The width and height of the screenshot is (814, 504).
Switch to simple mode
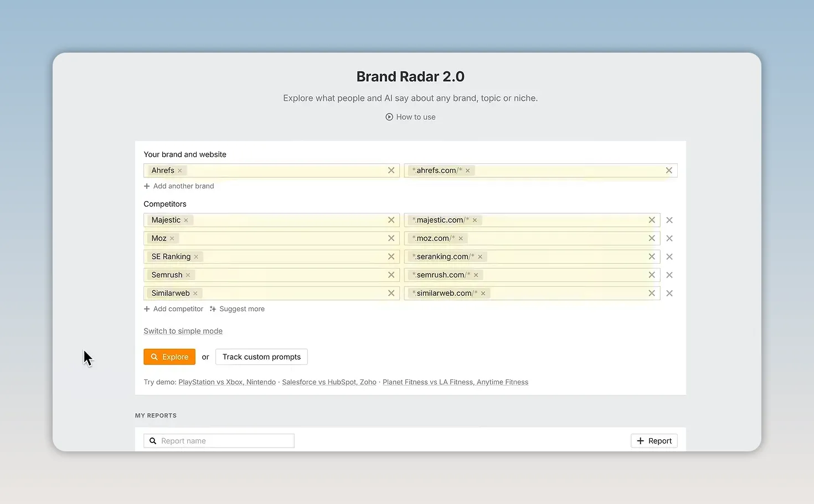183,331
